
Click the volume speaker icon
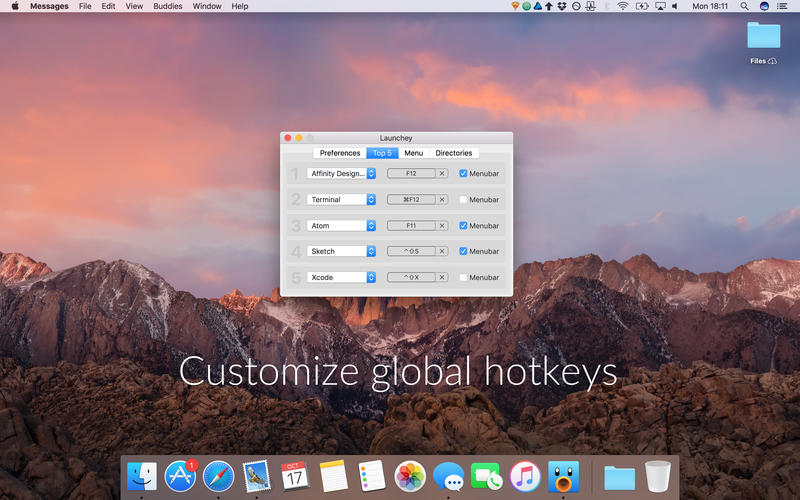point(675,6)
